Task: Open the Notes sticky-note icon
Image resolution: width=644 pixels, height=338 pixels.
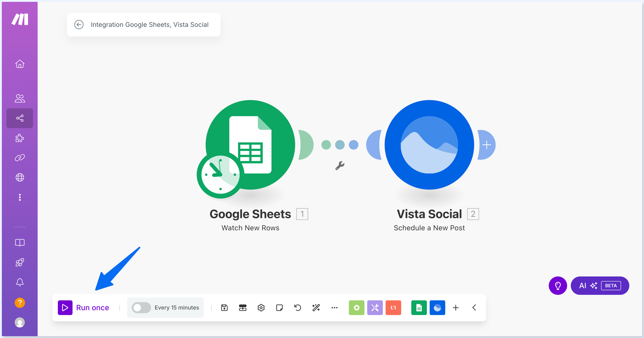Action: pos(279,307)
